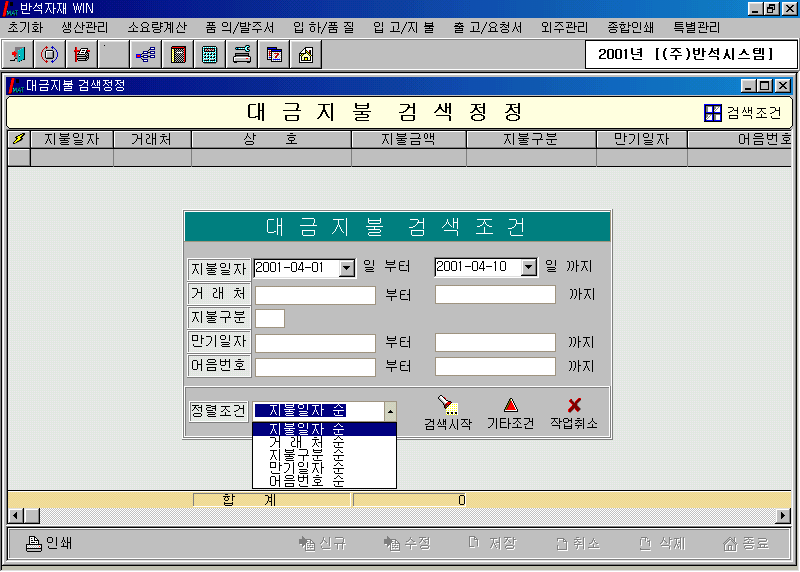The width and height of the screenshot is (800, 572).
Task: Click the 거래처 to input field
Action: click(495, 294)
